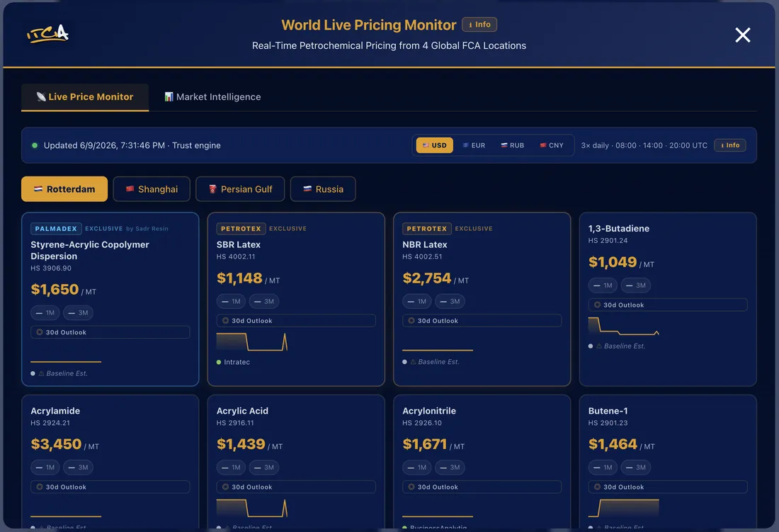The image size is (779, 532).
Task: Close the pricing monitor dialog
Action: pos(742,35)
